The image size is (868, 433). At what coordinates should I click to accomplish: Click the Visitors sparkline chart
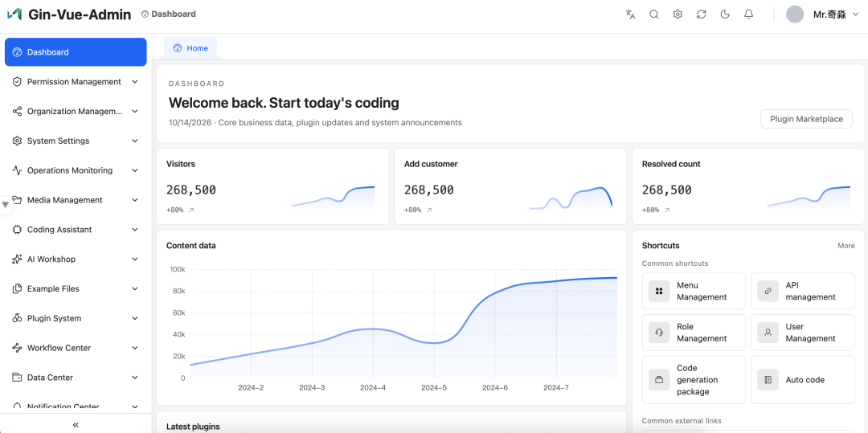[333, 198]
